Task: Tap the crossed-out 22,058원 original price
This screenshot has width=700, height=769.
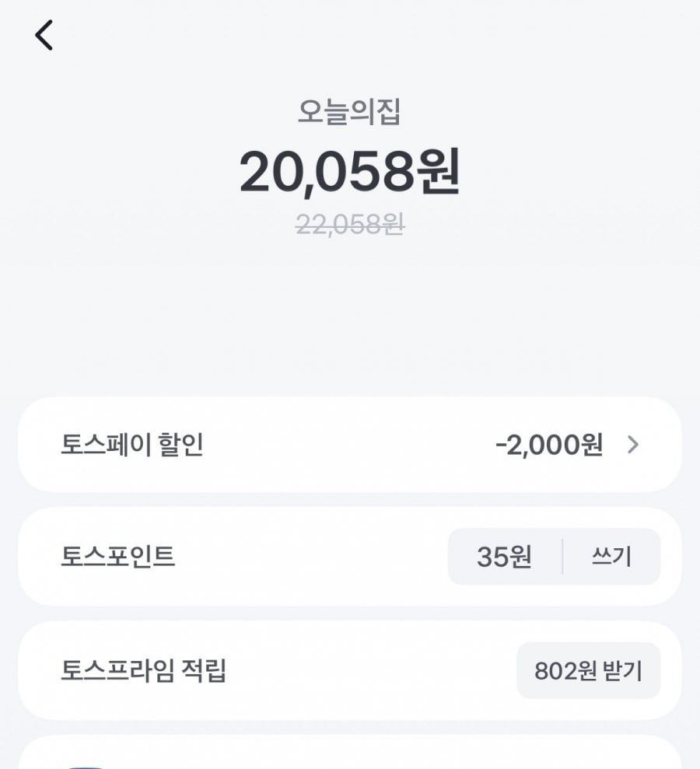Action: click(x=350, y=225)
